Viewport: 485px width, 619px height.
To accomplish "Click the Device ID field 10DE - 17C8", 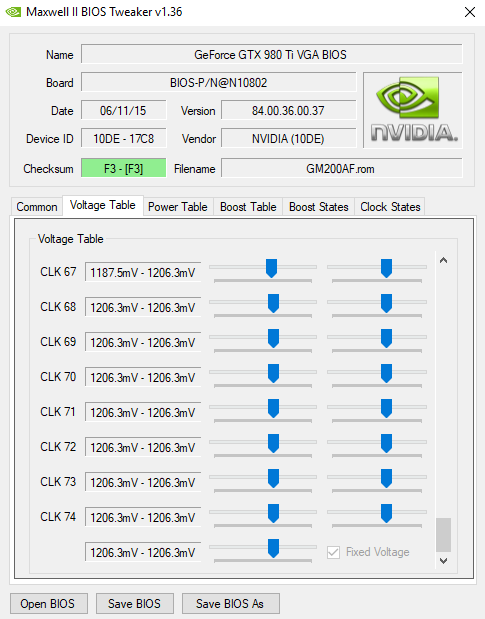I will point(124,138).
